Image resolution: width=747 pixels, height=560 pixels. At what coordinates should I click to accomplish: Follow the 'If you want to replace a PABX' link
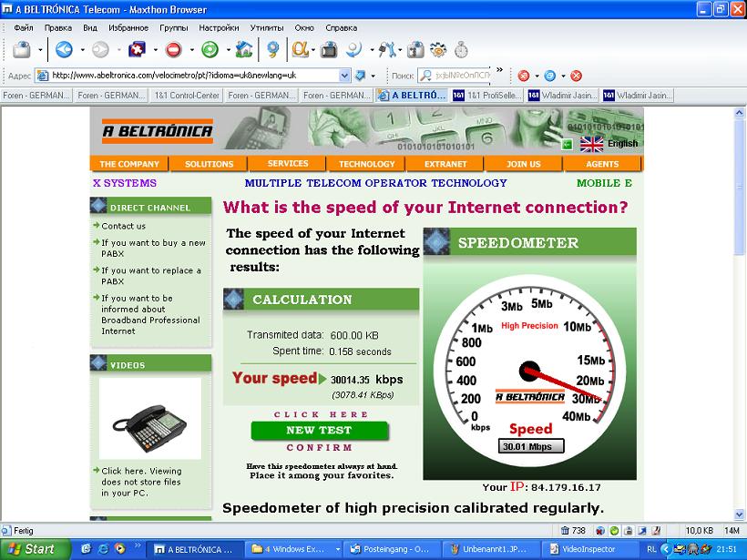tap(151, 276)
